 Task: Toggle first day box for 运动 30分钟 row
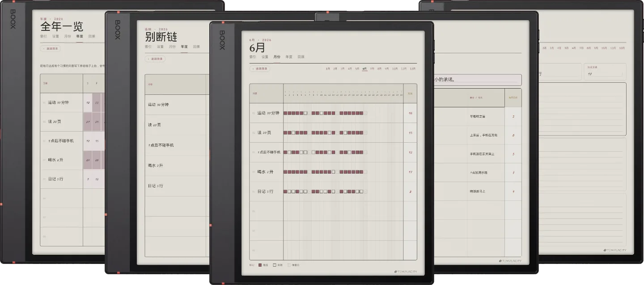285,113
